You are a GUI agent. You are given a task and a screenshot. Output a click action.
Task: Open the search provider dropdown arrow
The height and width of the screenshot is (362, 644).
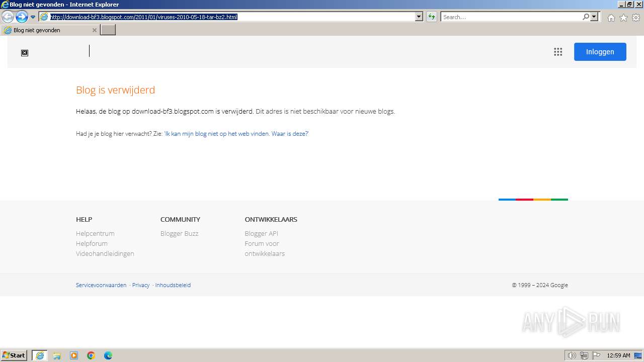(595, 17)
